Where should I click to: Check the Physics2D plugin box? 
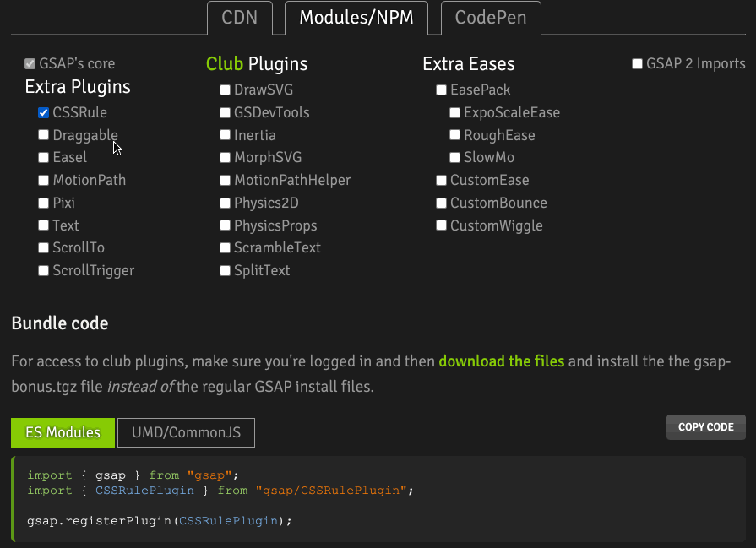pyautogui.click(x=225, y=203)
